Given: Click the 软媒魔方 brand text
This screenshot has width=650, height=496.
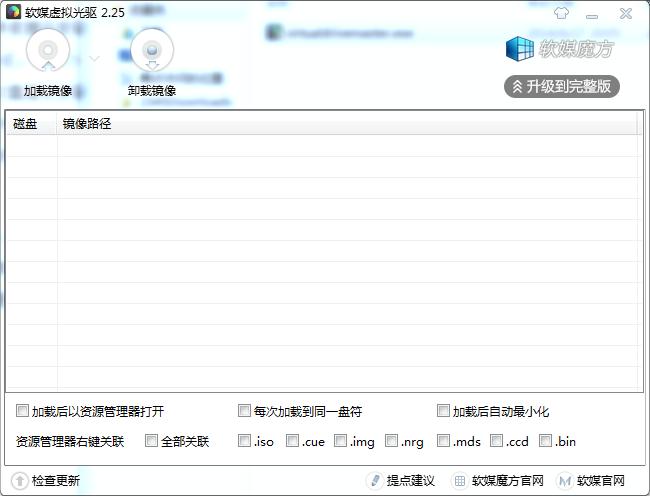Looking at the screenshot, I should click(575, 49).
